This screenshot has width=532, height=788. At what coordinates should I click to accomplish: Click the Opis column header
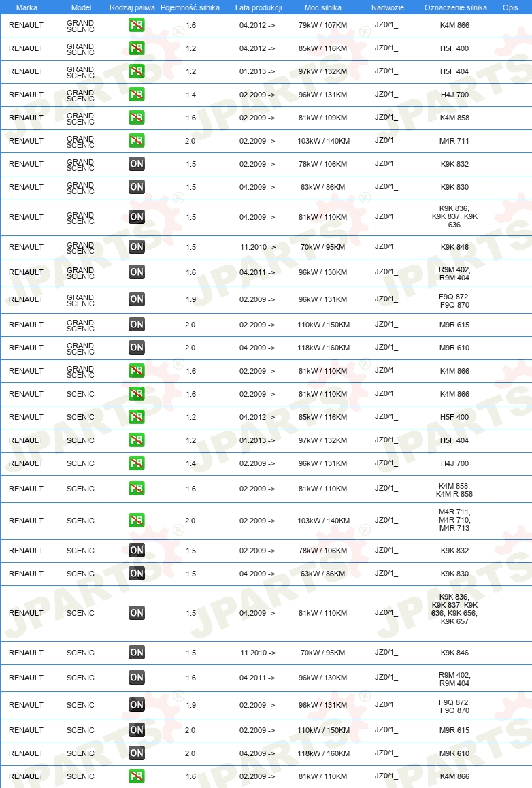510,7
